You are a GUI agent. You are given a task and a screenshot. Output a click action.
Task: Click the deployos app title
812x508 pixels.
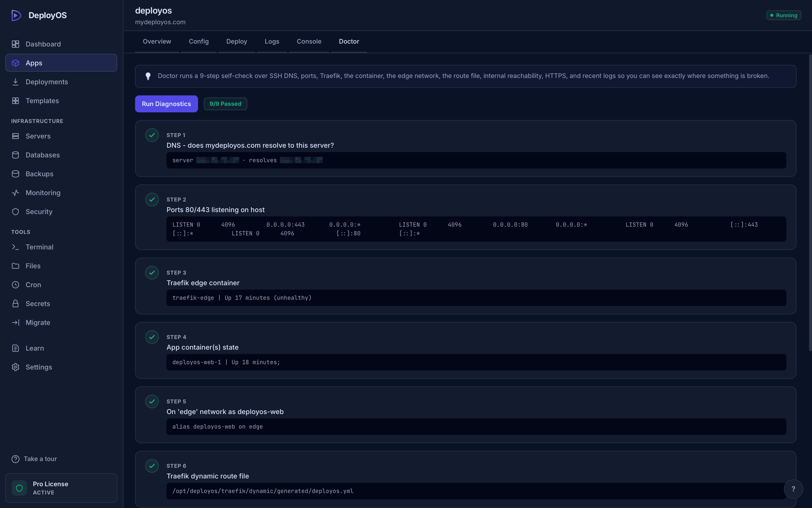[x=153, y=11]
